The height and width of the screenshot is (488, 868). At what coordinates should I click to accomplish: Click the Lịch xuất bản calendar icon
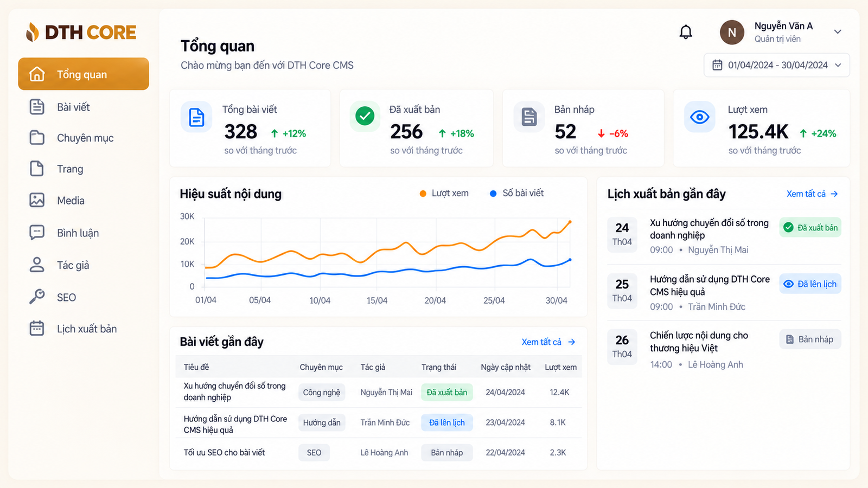pos(37,328)
